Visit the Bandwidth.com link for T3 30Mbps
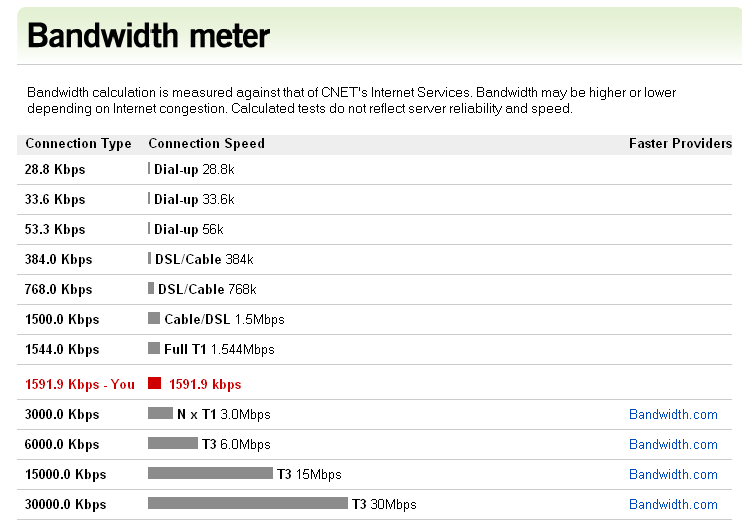Image resolution: width=742 pixels, height=527 pixels. 673,504
